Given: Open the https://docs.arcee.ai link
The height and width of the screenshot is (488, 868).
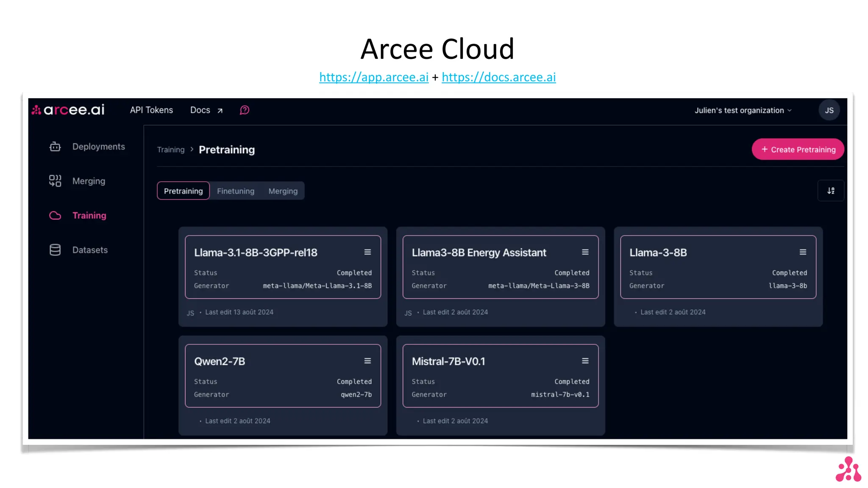Looking at the screenshot, I should tap(498, 77).
